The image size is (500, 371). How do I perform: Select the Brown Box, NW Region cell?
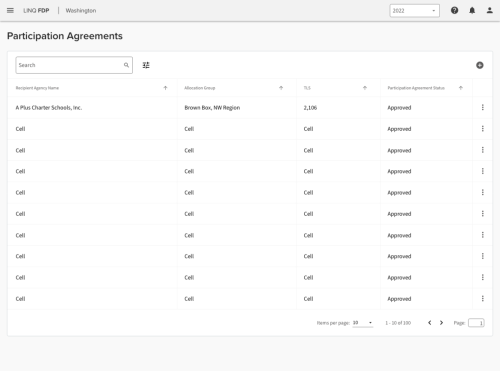coord(212,108)
